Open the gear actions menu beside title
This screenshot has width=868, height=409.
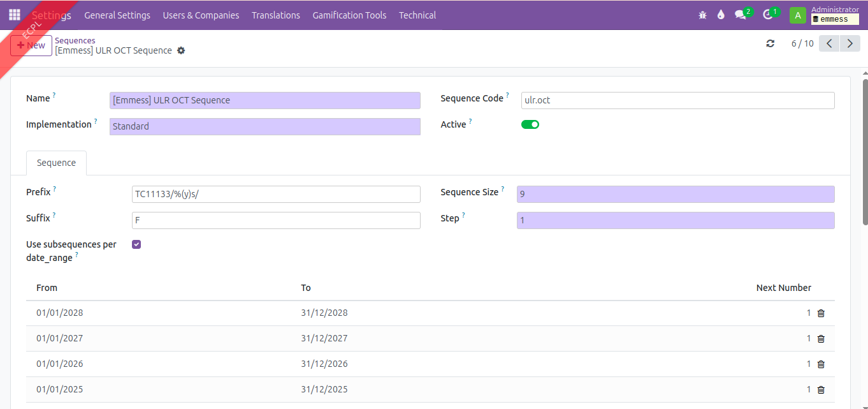pyautogui.click(x=181, y=50)
